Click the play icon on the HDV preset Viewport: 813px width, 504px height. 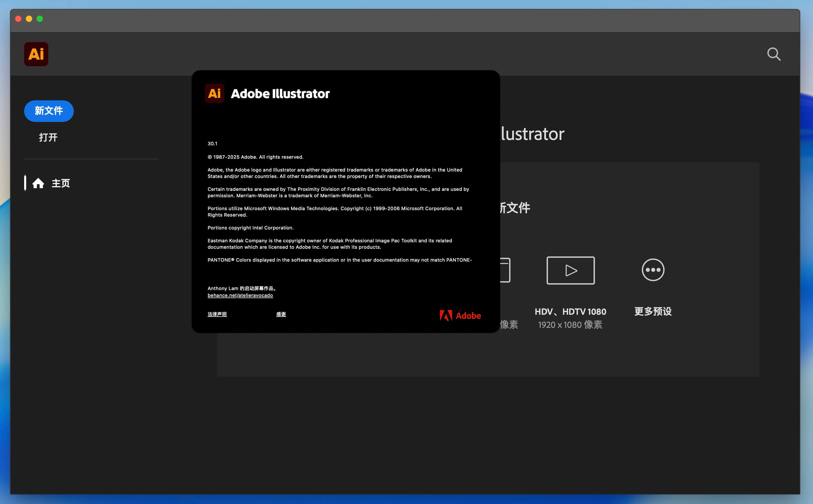coord(570,270)
